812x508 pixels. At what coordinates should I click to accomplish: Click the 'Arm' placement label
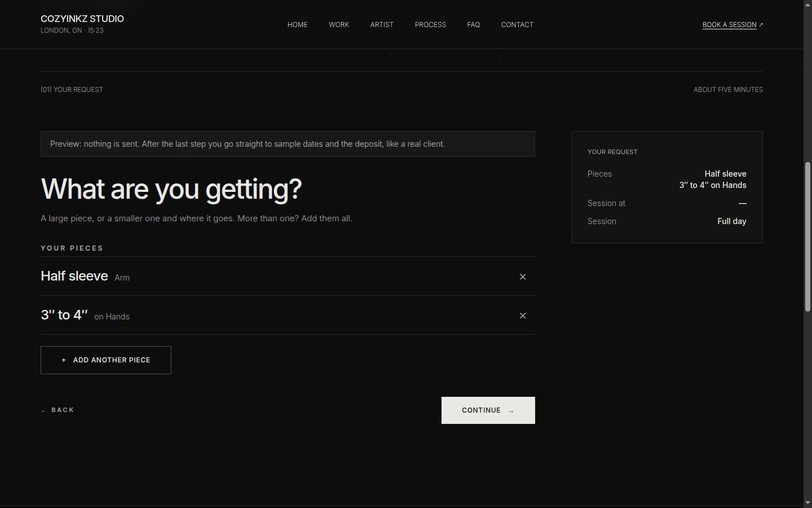122,278
